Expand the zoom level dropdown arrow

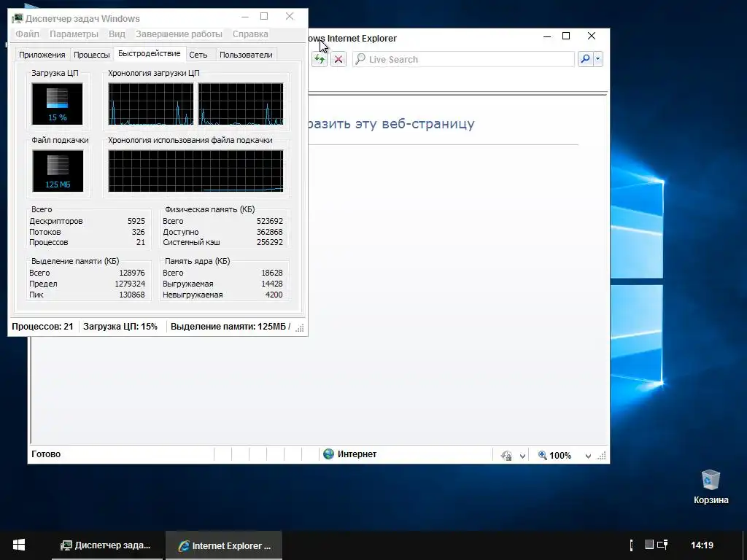[x=588, y=456]
